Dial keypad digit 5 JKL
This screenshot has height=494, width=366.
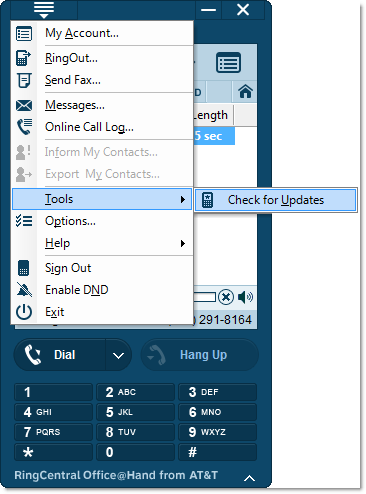click(135, 412)
